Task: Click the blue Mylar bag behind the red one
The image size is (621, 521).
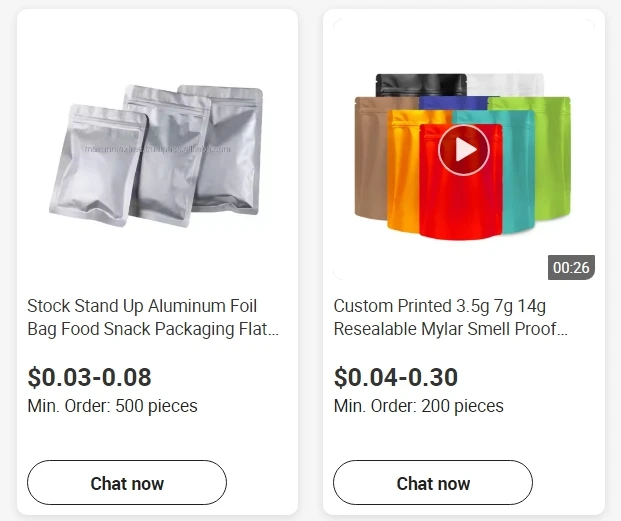Action: tap(442, 103)
